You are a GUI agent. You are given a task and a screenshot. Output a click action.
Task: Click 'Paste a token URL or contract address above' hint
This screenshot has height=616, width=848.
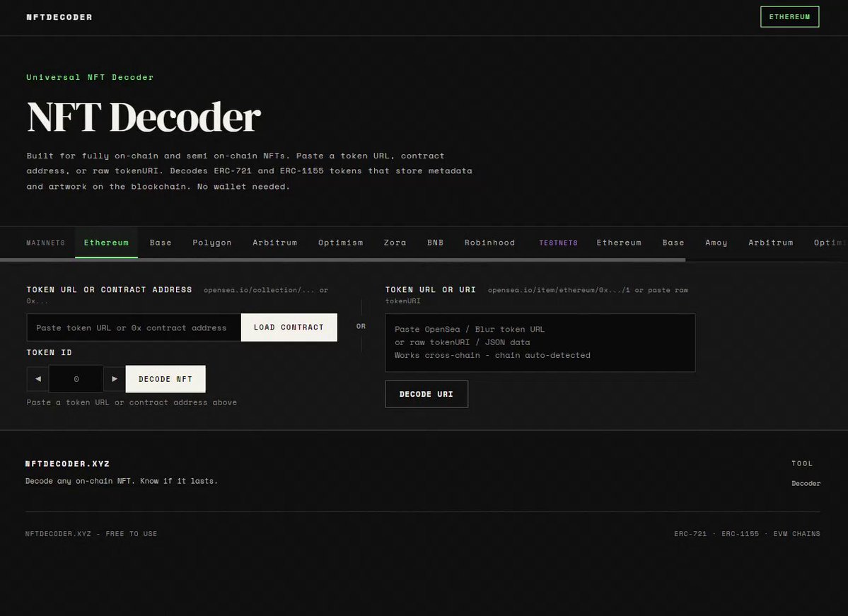(x=132, y=402)
